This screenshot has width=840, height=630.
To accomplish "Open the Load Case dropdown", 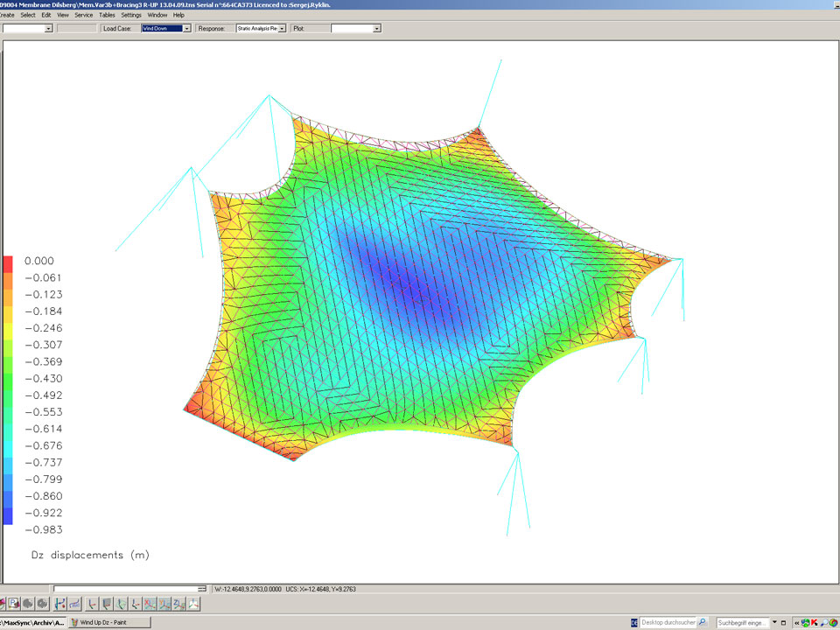I will click(x=187, y=28).
